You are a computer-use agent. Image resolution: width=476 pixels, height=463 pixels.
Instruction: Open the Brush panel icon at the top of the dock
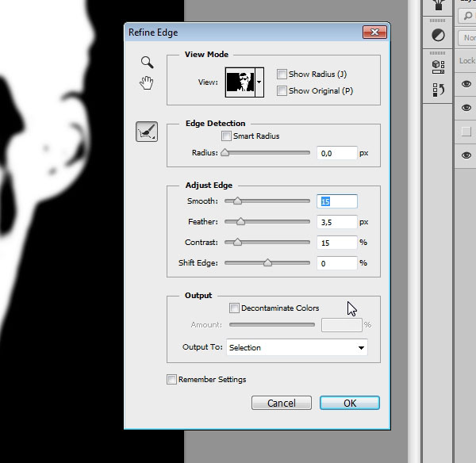[x=437, y=6]
